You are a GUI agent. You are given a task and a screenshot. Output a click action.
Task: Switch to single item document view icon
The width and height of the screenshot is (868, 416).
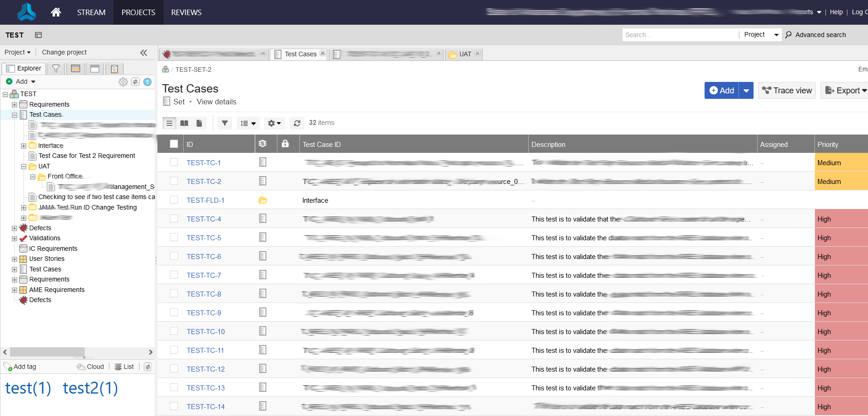199,123
